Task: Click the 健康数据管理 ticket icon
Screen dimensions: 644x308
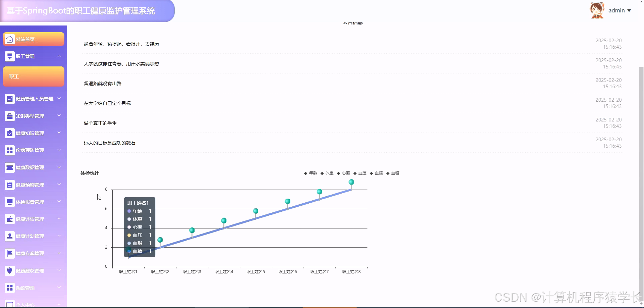Action: point(10,167)
